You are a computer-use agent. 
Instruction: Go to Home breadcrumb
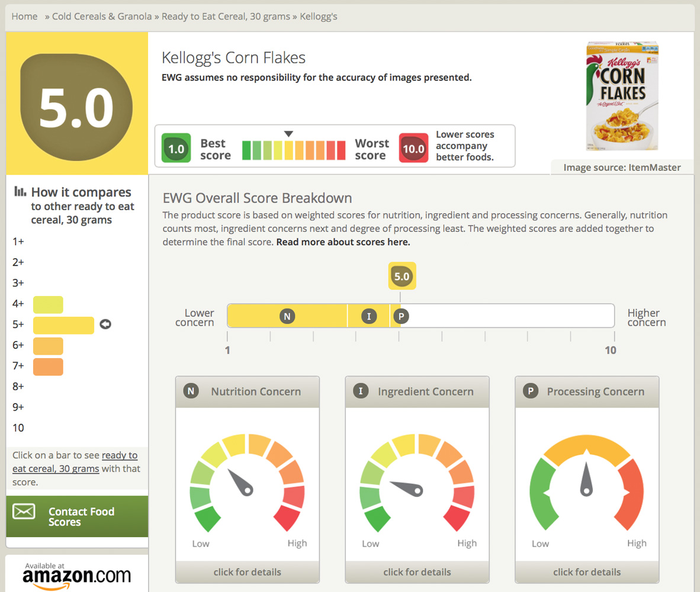(24, 17)
